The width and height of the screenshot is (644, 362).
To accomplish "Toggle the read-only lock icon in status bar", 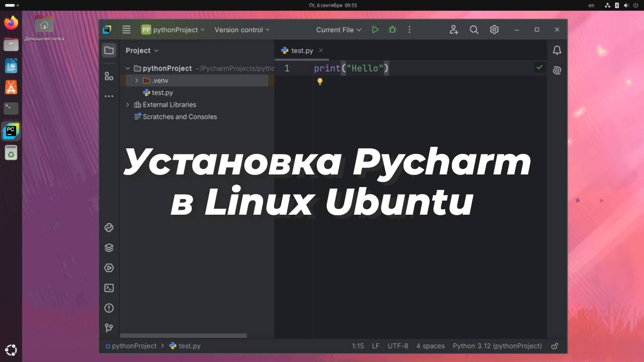I will click(x=555, y=346).
